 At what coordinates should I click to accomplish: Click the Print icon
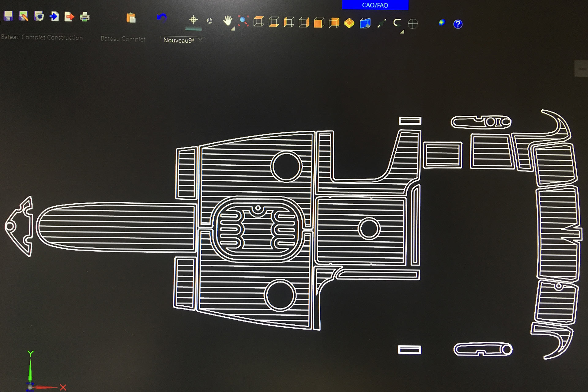(x=85, y=17)
